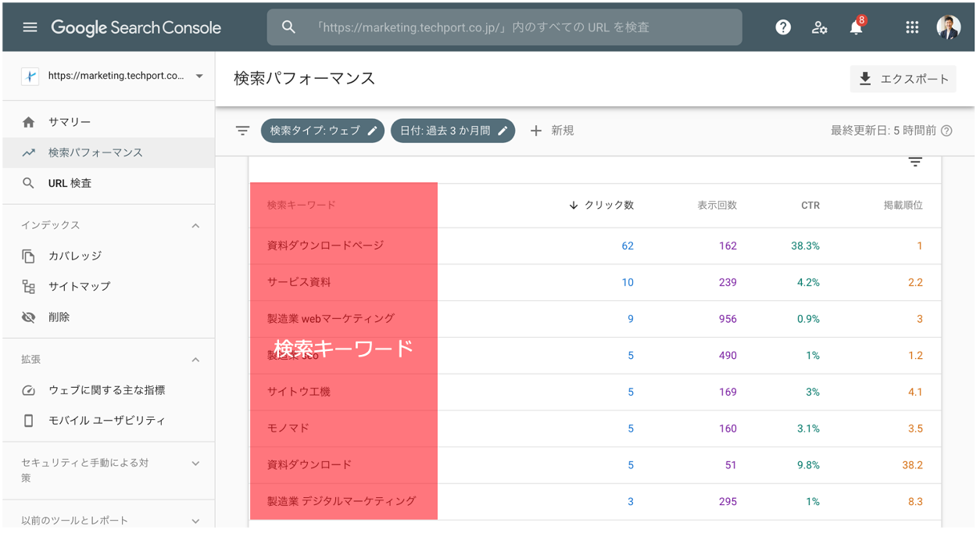The height and width of the screenshot is (534, 980).
Task: Click the trend icon beside 検索パフォーマンス
Action: (29, 152)
